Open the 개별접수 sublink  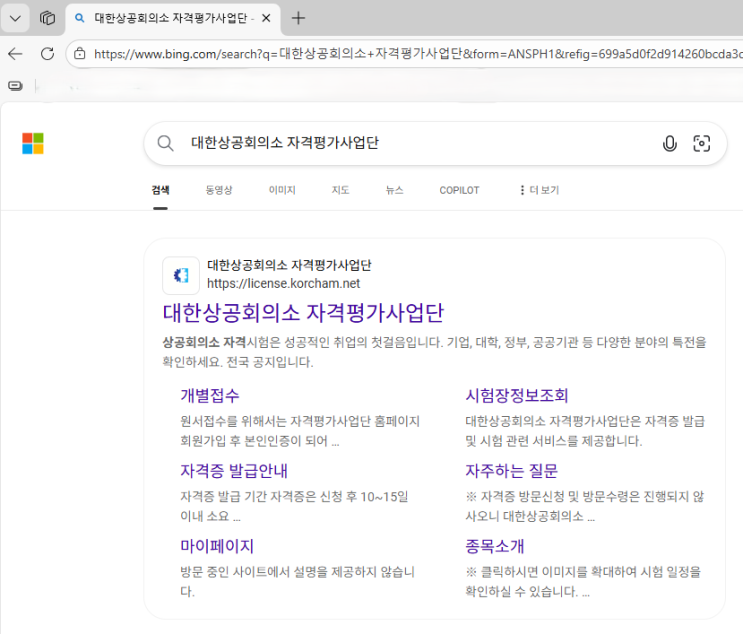point(210,396)
